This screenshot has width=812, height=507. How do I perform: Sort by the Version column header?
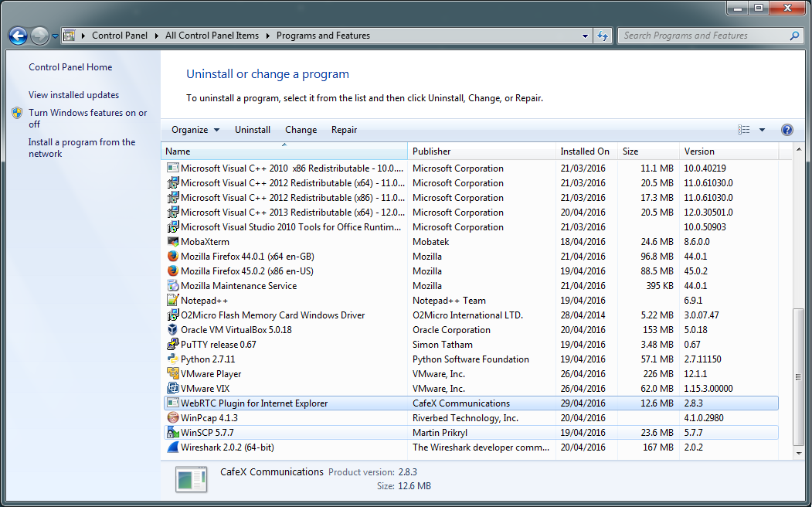(729, 151)
